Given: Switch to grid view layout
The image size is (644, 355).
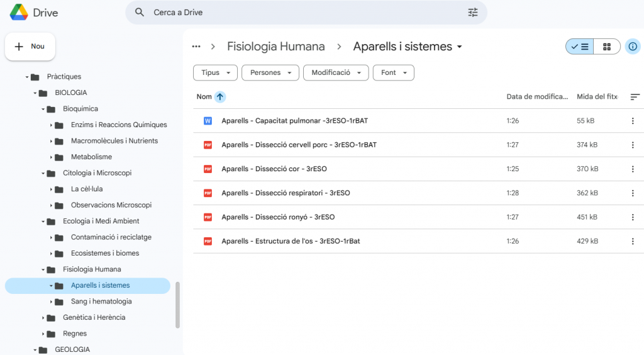Looking at the screenshot, I should click(x=607, y=47).
